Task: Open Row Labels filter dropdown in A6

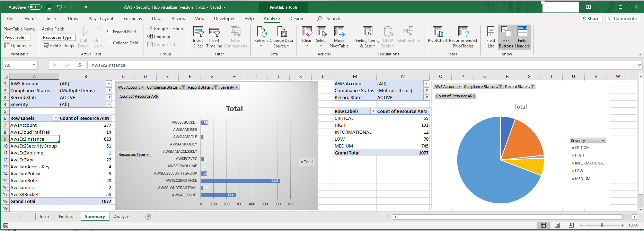Action: click(56, 118)
